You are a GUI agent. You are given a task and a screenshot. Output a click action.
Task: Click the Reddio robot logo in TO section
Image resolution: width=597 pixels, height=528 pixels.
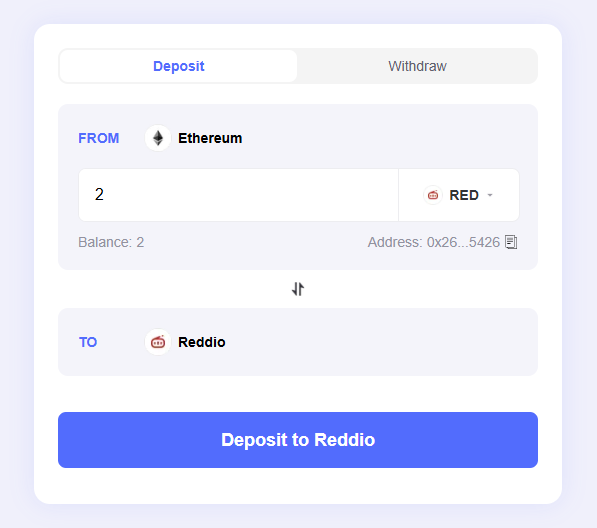[158, 342]
